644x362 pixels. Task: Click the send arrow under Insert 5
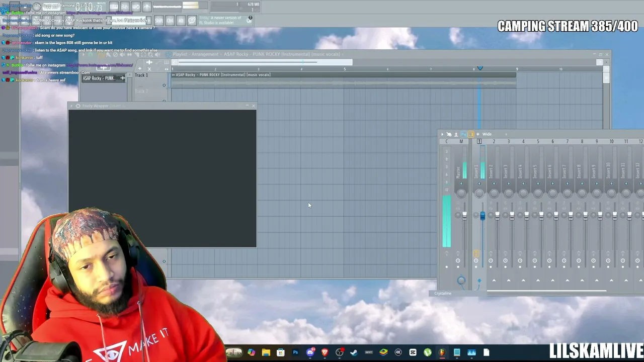[538, 280]
